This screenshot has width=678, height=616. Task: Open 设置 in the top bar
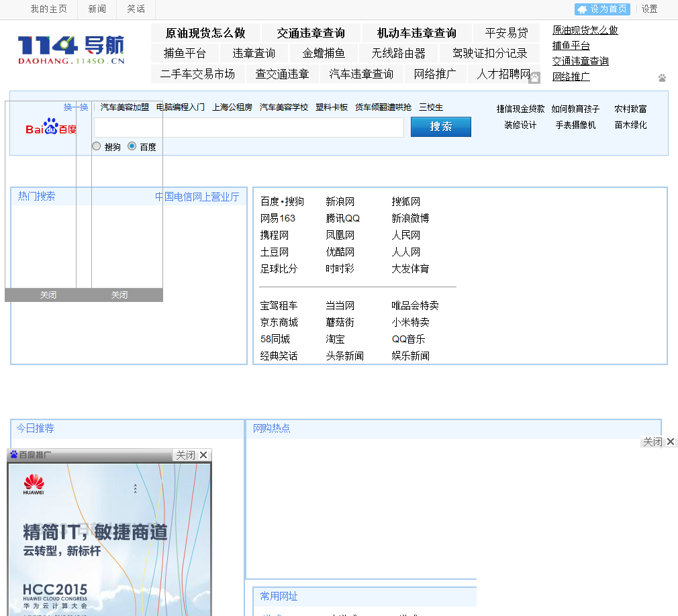click(649, 9)
